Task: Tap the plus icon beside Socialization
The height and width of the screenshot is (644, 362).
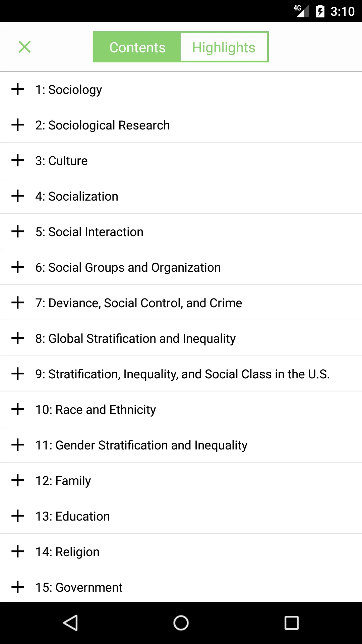Action: [x=18, y=196]
